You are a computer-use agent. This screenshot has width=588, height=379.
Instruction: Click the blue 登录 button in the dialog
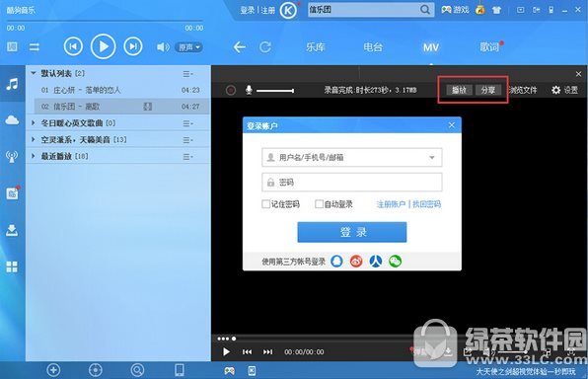pyautogui.click(x=352, y=232)
